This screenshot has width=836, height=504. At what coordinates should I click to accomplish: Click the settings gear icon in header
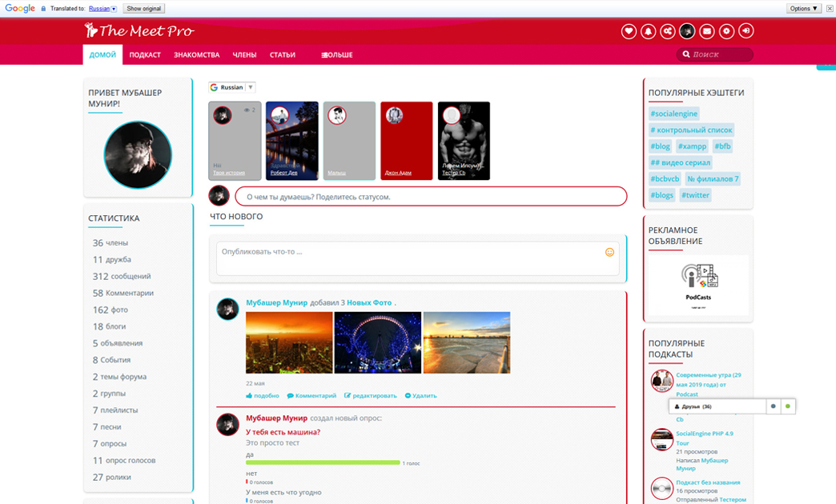pos(726,31)
